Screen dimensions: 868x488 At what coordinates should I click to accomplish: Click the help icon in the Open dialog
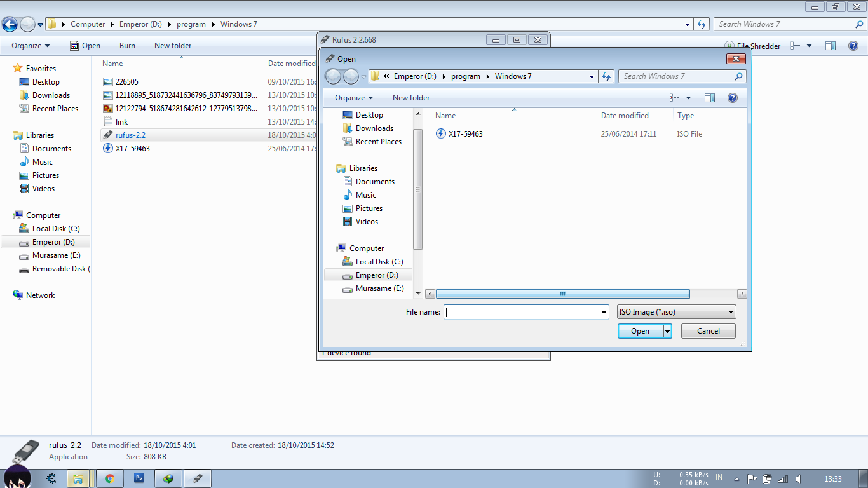[732, 97]
